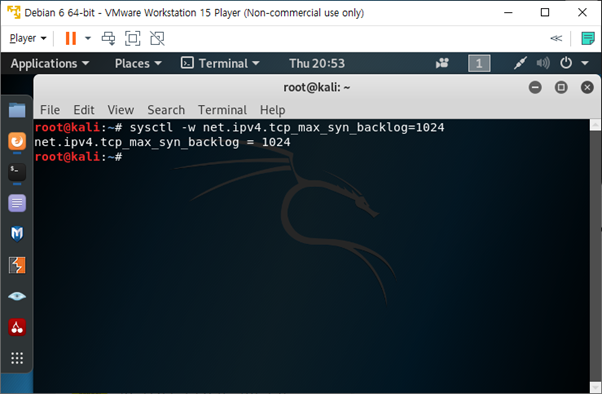Click the screen recorder camera icon
Screen dimensions: 602x394
coord(442,63)
